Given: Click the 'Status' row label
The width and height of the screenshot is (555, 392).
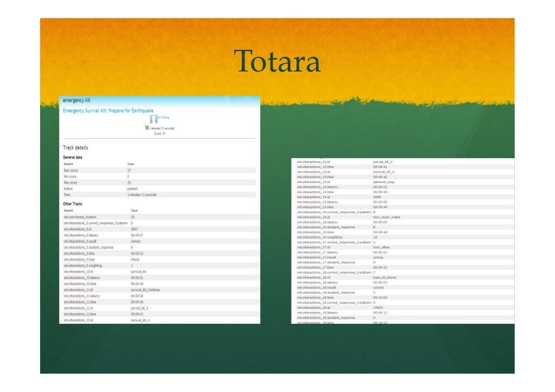Looking at the screenshot, I should (x=68, y=189).
